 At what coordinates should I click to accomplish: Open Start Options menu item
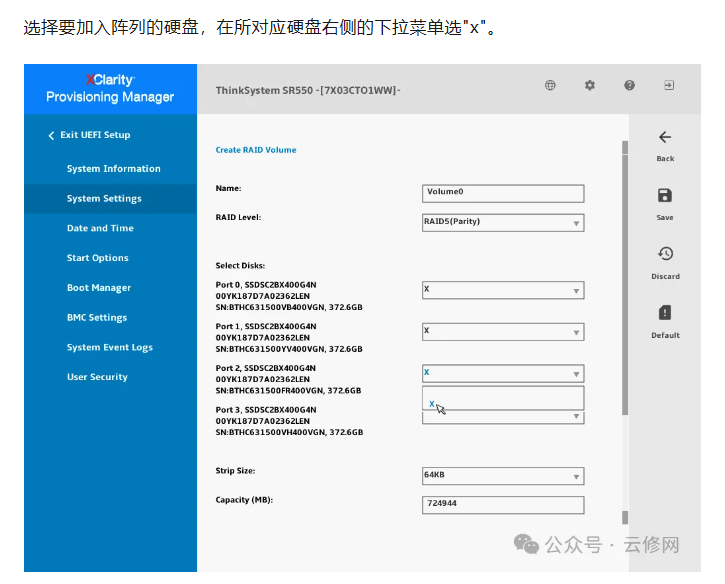click(98, 258)
